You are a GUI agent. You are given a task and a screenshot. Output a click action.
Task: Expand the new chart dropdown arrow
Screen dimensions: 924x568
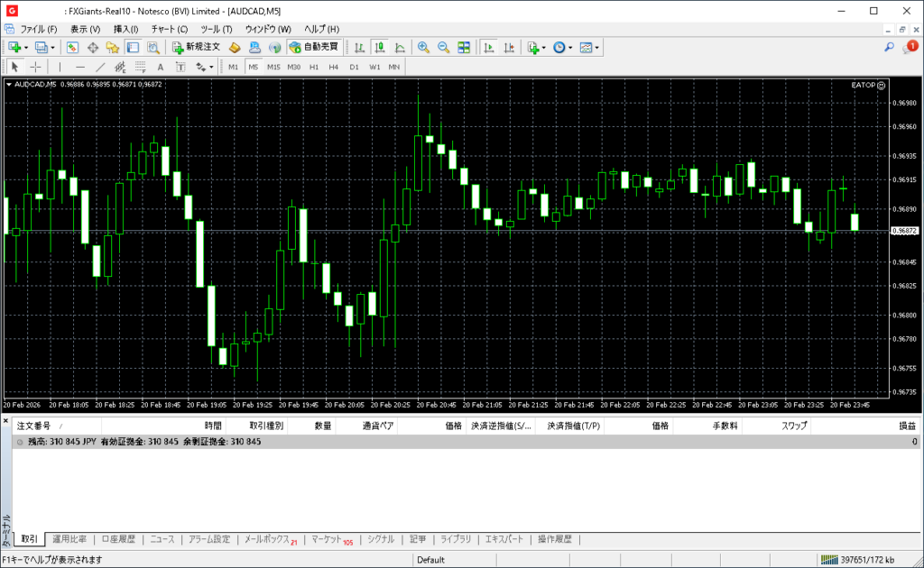26,47
